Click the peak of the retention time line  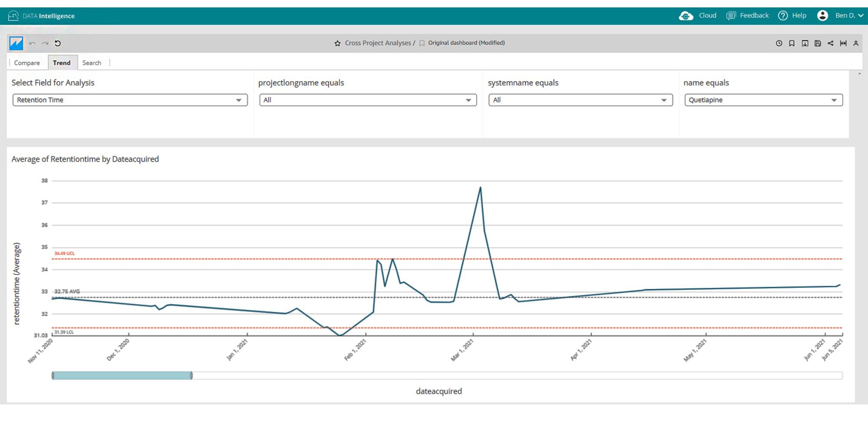tap(480, 188)
